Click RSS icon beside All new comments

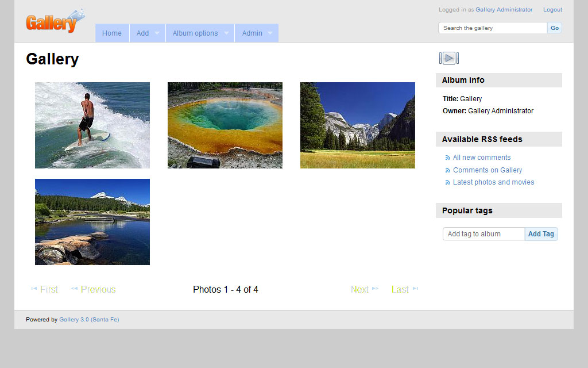click(x=448, y=158)
